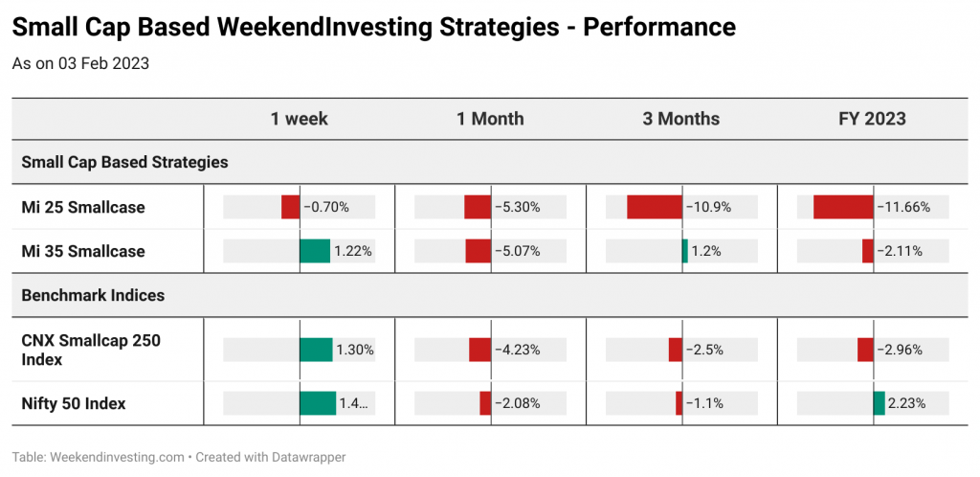This screenshot has height=477, width=980.
Task: Click the FY 2023 column header
Action: 873,119
